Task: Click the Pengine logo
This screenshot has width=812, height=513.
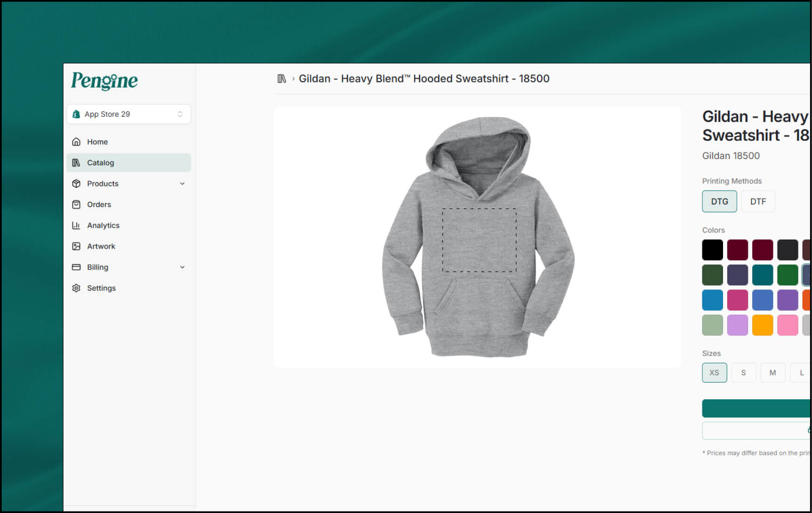Action: 104,81
